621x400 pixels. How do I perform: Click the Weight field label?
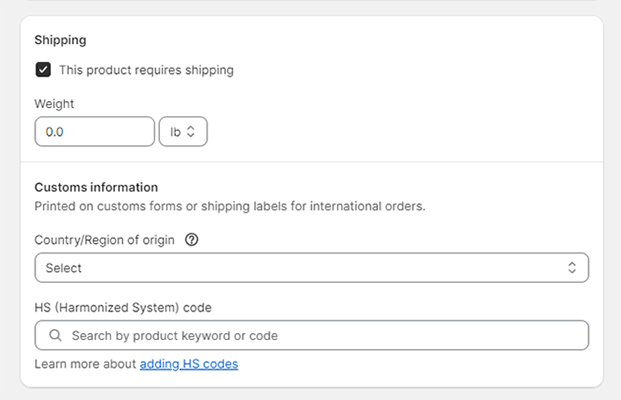(x=54, y=104)
